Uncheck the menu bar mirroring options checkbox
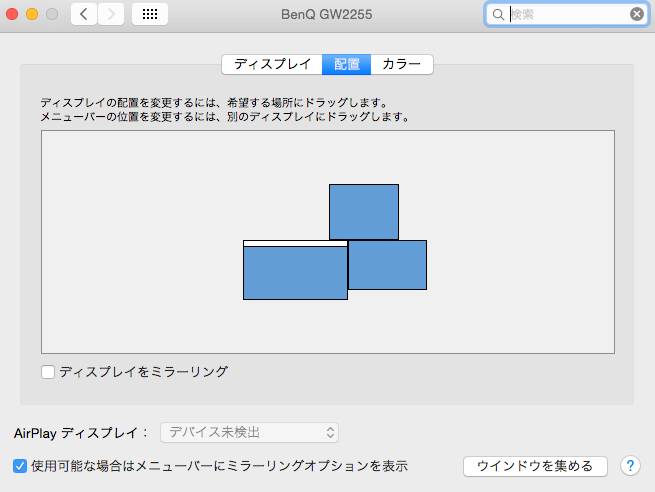Viewport: 655px width, 492px height. coord(20,466)
